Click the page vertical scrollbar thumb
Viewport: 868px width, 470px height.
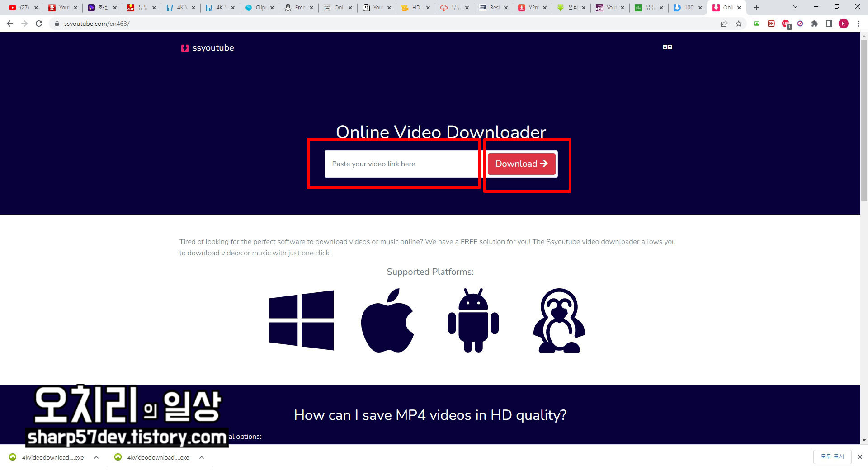[x=864, y=120]
